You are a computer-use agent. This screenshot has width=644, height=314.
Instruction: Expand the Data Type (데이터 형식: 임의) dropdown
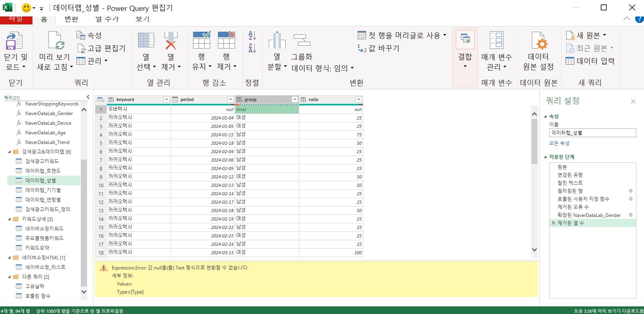[x=322, y=68]
